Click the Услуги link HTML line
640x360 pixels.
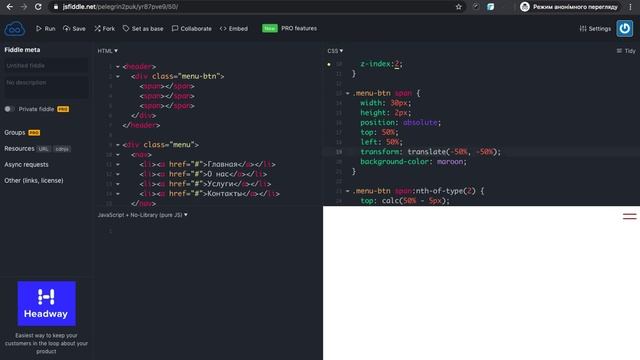[205, 184]
